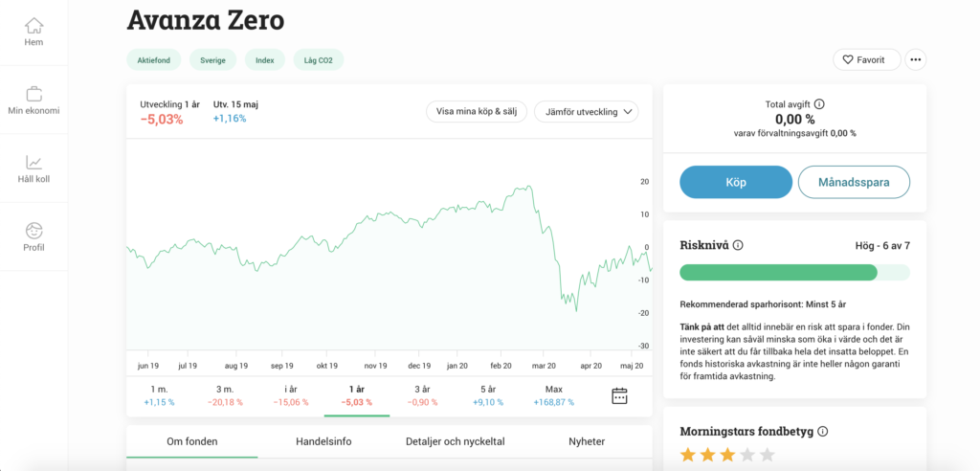
Task: Select the Max period
Action: (x=553, y=396)
